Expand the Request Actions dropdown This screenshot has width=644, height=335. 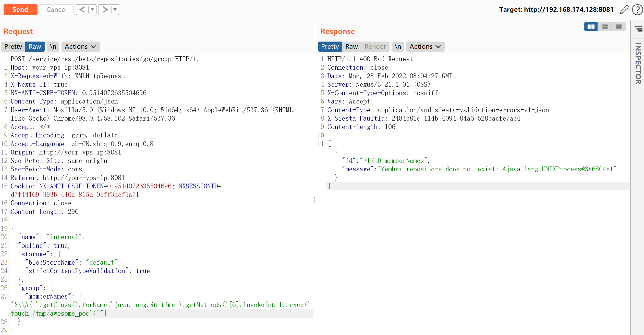(80, 46)
